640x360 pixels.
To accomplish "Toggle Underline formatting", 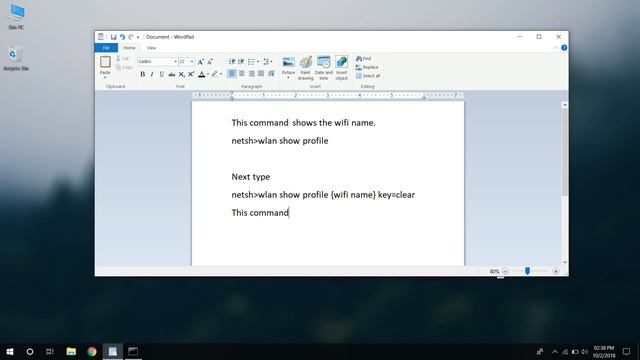I will [162, 74].
